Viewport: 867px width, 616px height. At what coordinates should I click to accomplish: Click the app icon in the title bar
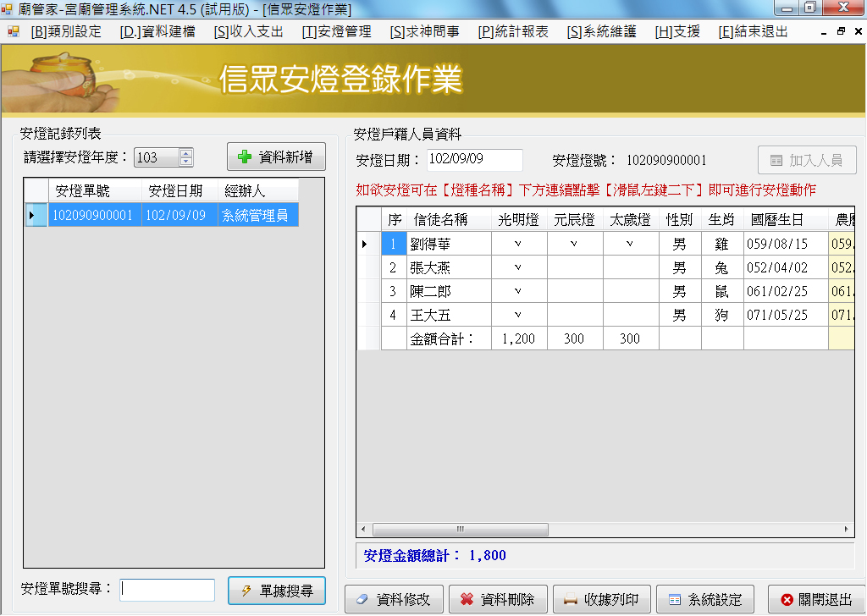tap(7, 8)
